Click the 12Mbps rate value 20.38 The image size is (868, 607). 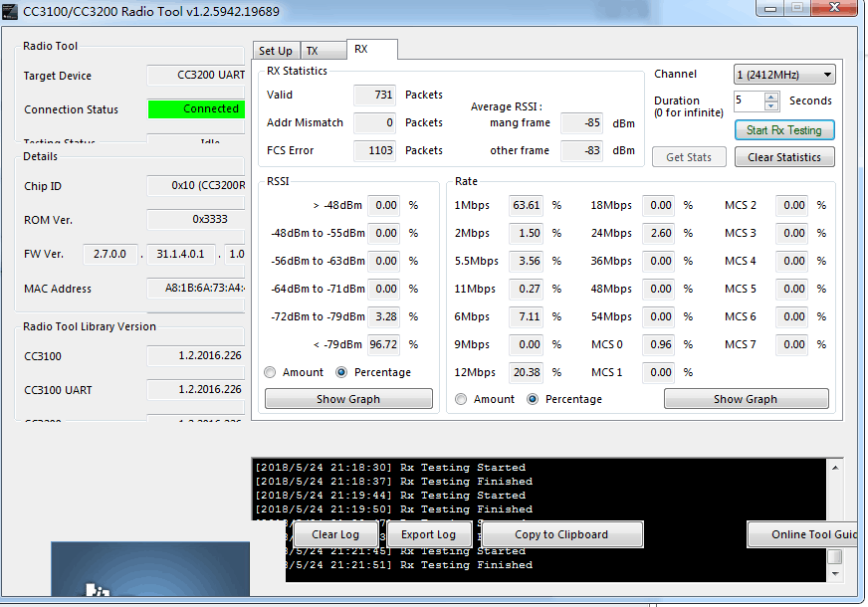(x=526, y=372)
